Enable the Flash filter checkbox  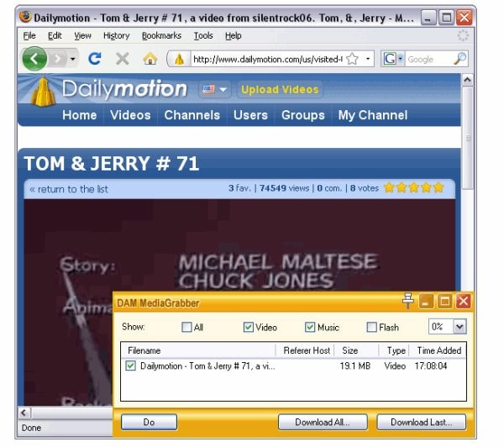(371, 328)
